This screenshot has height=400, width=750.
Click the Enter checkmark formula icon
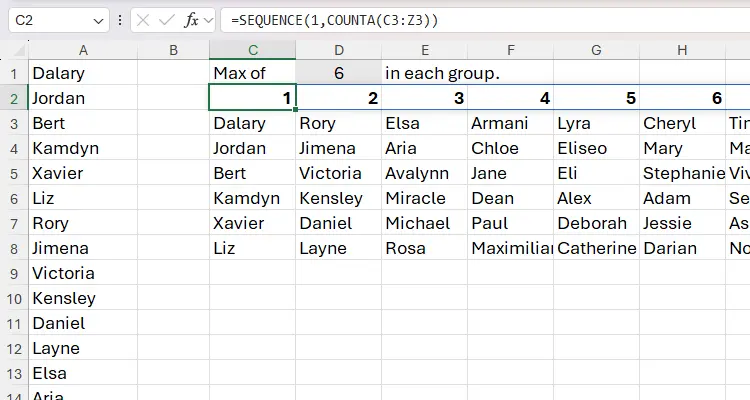tap(166, 20)
